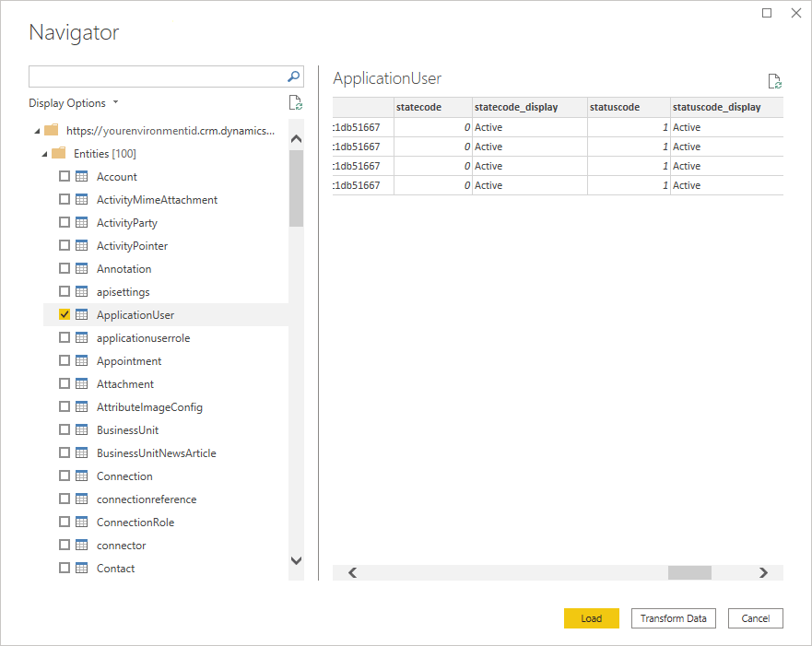The width and height of the screenshot is (812, 646).
Task: Uncheck the ApplicationUser checkbox
Action: [65, 314]
